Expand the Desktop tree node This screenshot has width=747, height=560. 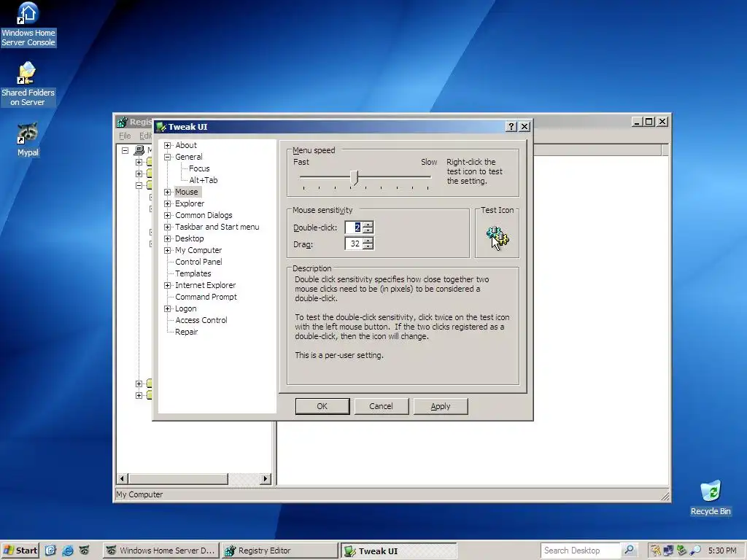coord(167,238)
